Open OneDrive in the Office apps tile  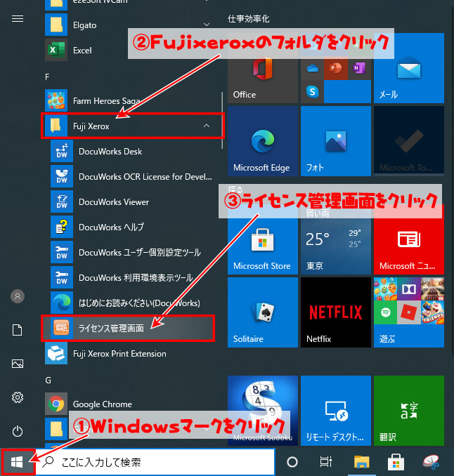[x=313, y=68]
